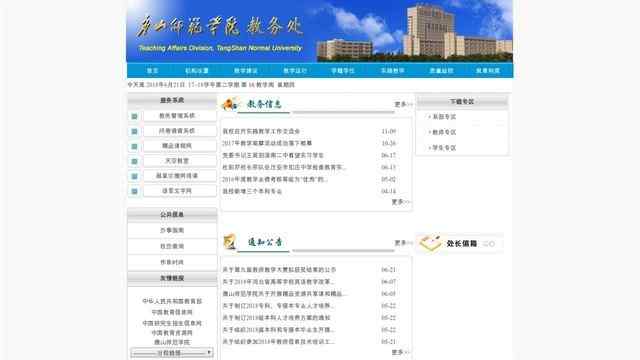The image size is (640, 360).
Task: Open the notice dated 06-07
Action: [278, 282]
